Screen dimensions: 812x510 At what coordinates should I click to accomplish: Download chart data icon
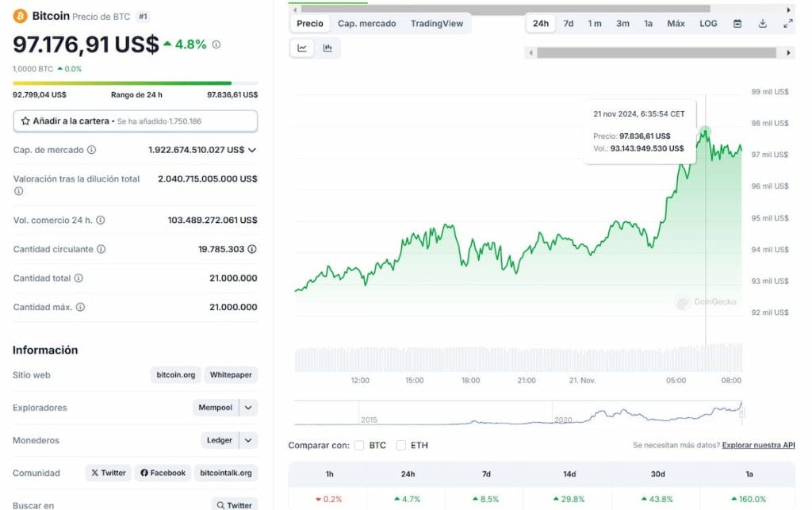[x=762, y=23]
